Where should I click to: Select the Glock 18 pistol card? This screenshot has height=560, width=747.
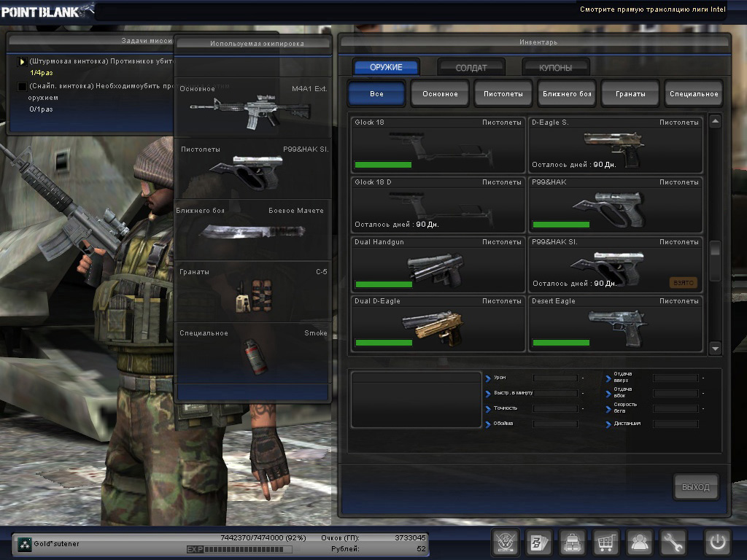point(438,145)
